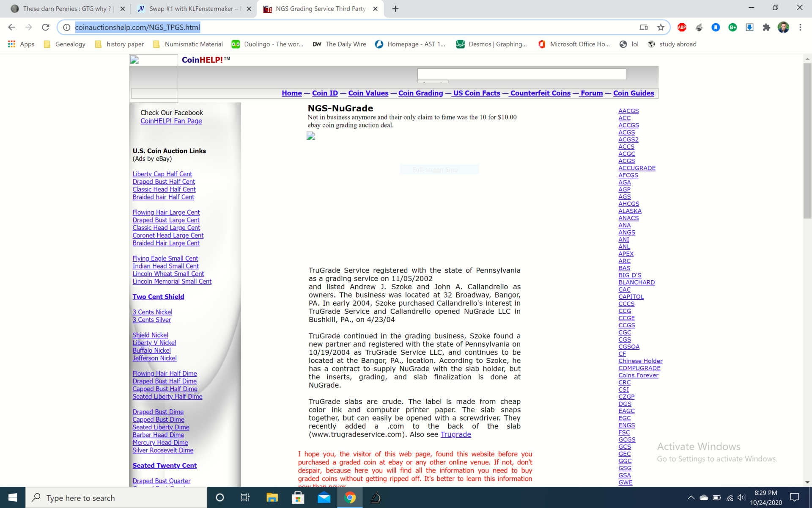812x508 pixels.
Task: Open the Forum nav link
Action: click(592, 93)
